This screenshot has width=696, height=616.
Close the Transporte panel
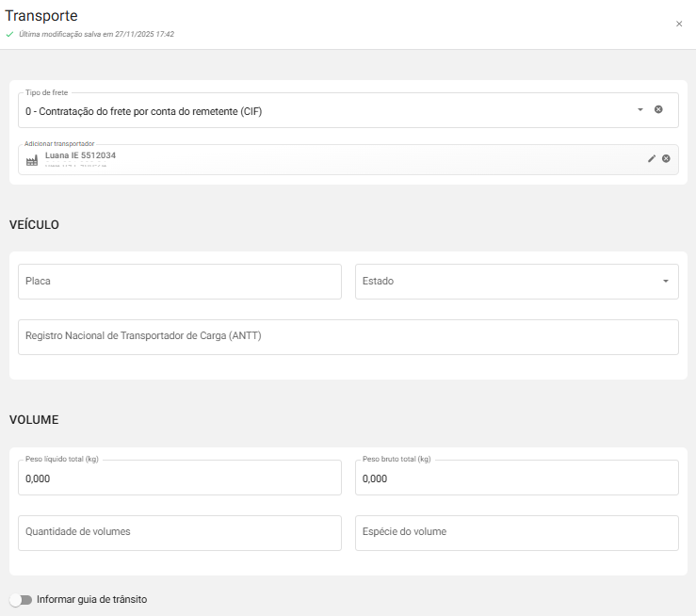[679, 24]
